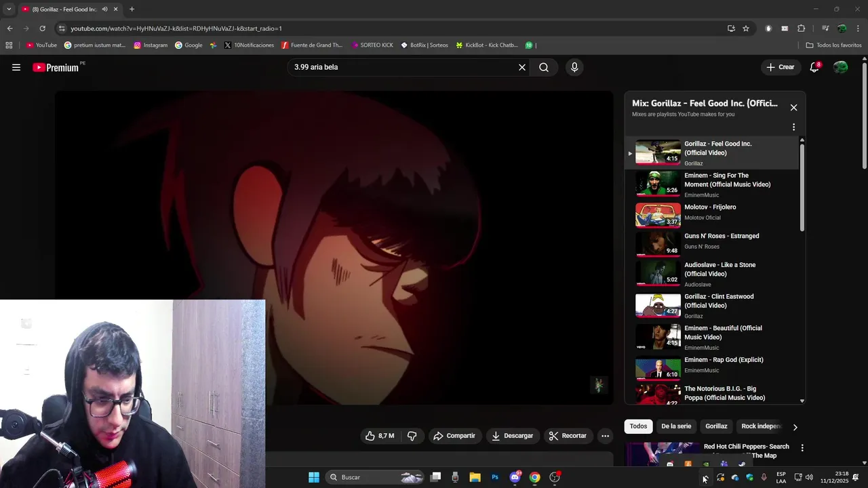Collapse the system tray overflow arrow
Image resolution: width=868 pixels, height=488 pixels.
[x=705, y=477]
